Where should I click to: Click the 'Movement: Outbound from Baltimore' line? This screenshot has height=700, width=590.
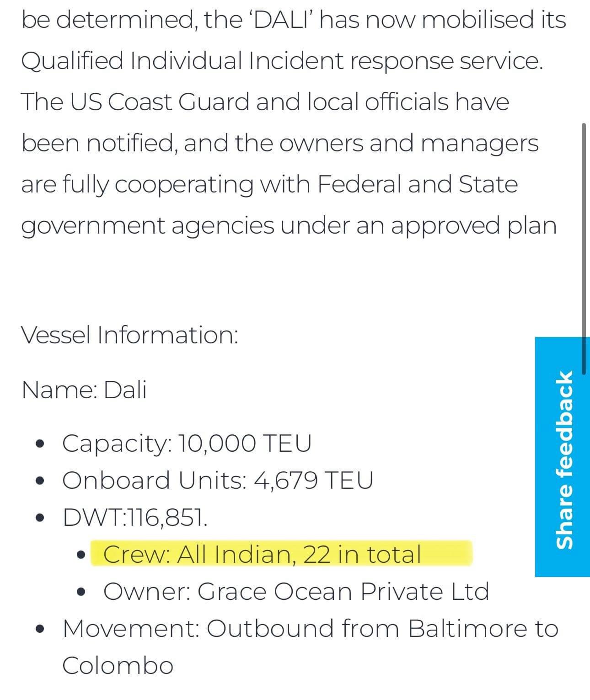pyautogui.click(x=310, y=628)
